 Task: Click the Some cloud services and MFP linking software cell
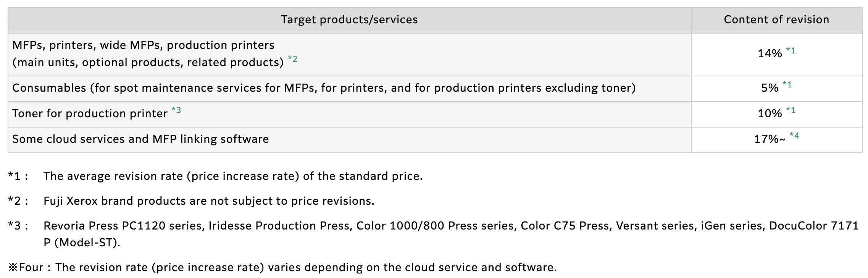click(x=349, y=140)
